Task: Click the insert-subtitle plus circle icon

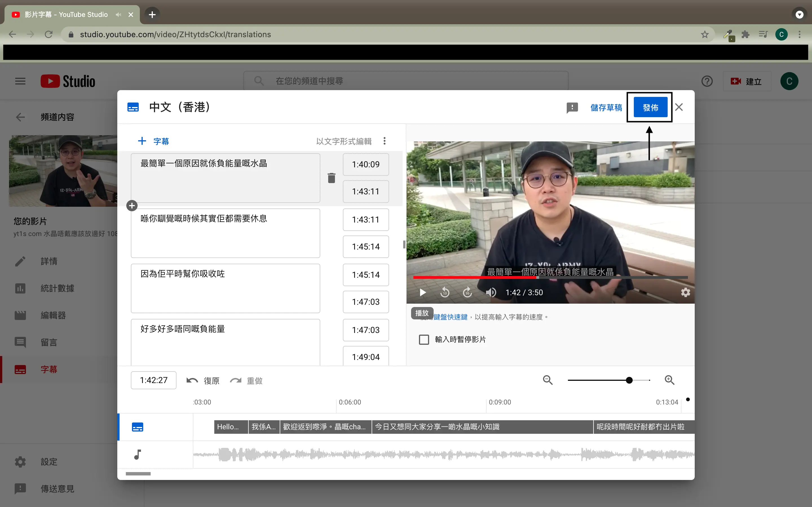Action: (132, 206)
